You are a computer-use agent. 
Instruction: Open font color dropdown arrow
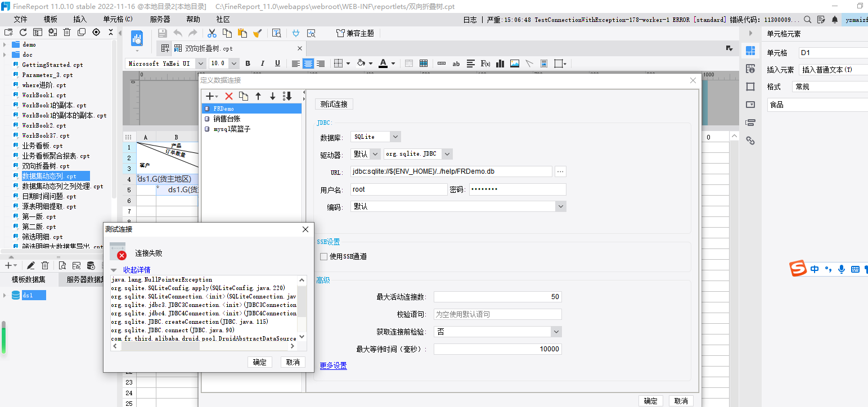click(x=393, y=64)
